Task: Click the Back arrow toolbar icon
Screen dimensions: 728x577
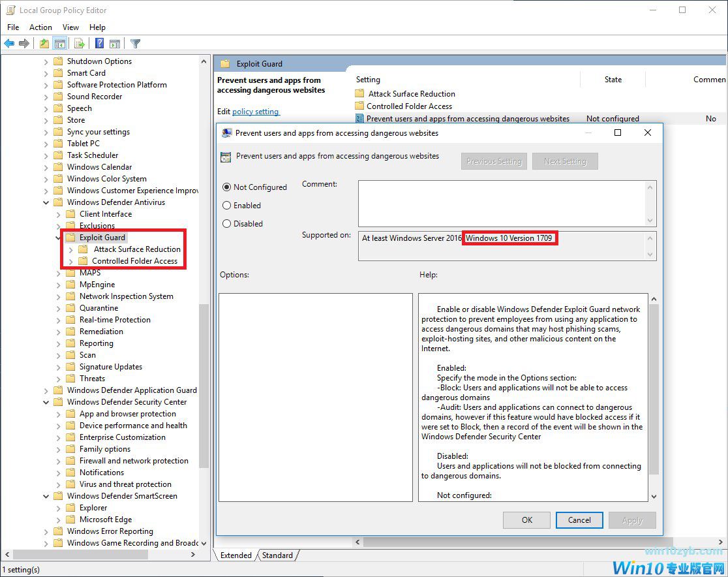Action: [9, 44]
